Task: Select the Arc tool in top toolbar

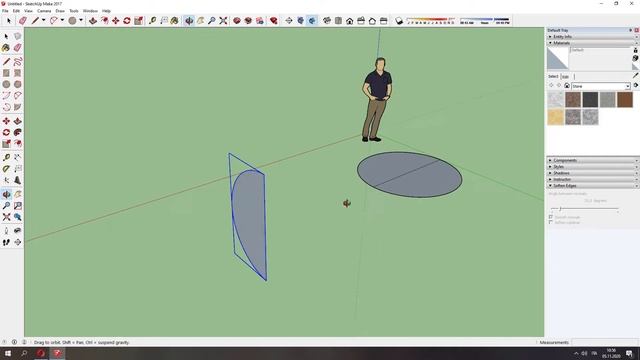Action: click(x=53, y=20)
